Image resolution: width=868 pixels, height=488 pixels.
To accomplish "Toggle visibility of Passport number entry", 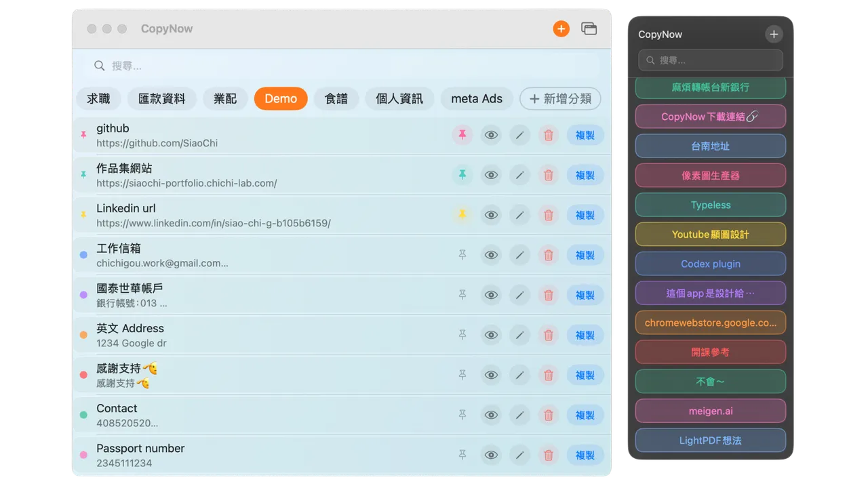I will click(491, 455).
